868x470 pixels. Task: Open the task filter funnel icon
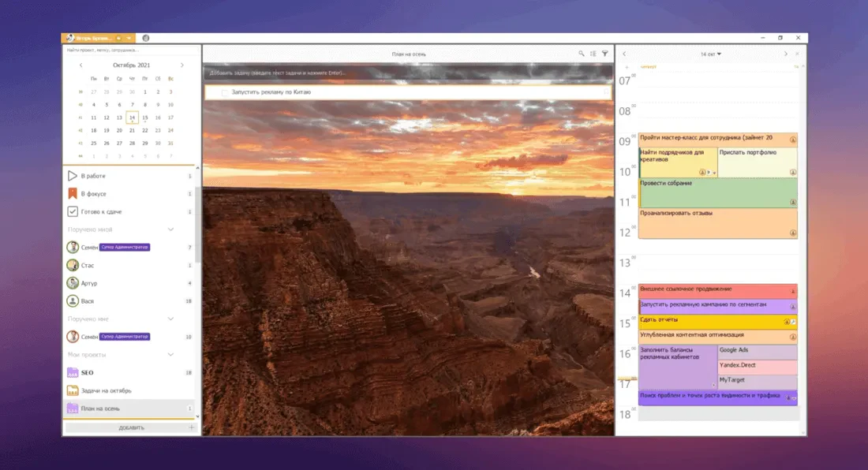[x=605, y=54]
